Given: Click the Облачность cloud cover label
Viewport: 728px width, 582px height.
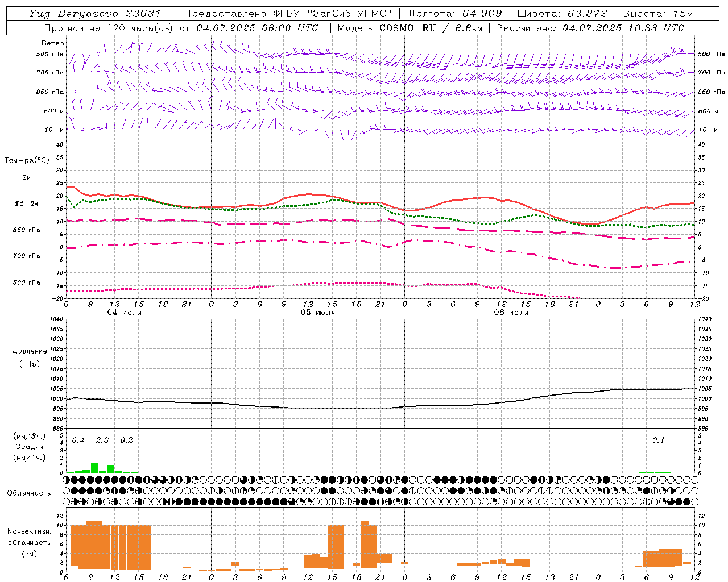Looking at the screenshot, I should tap(29, 493).
